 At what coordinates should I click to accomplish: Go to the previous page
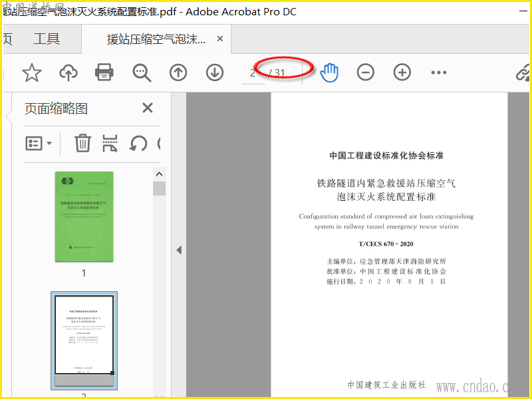click(178, 72)
